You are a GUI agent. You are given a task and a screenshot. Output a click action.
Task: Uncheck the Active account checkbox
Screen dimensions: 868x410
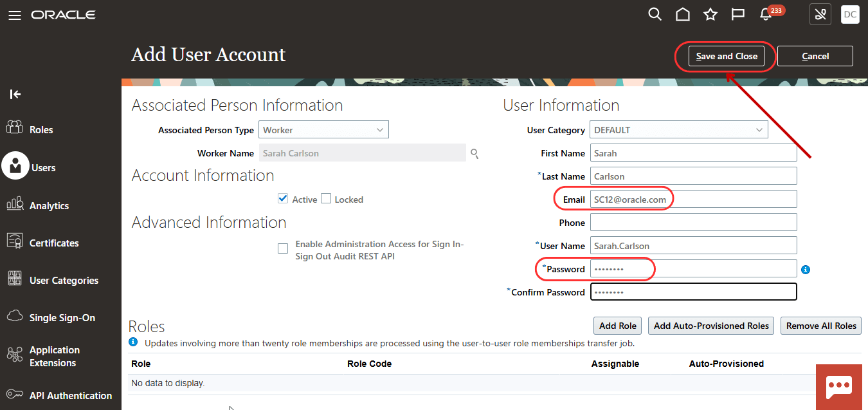(282, 198)
